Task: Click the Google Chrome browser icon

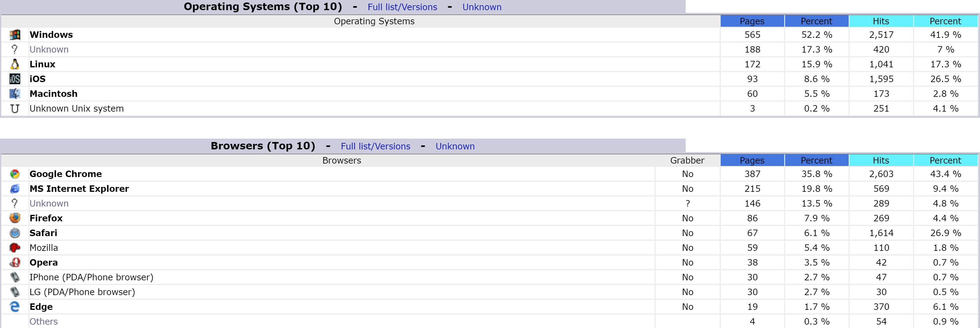Action: [15, 174]
